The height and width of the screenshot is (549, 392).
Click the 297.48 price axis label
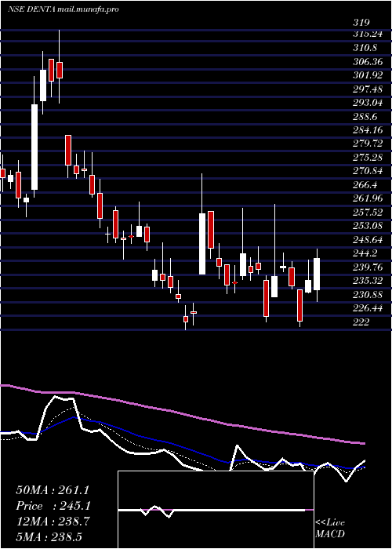[x=368, y=89]
